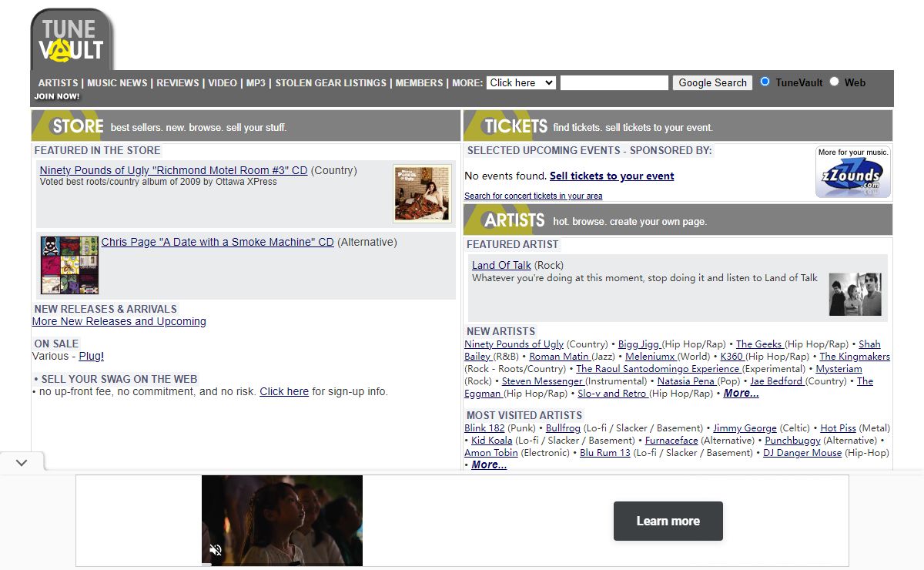Click Sell tickets to your event
Image resolution: width=924 pixels, height=570 pixels.
click(612, 176)
